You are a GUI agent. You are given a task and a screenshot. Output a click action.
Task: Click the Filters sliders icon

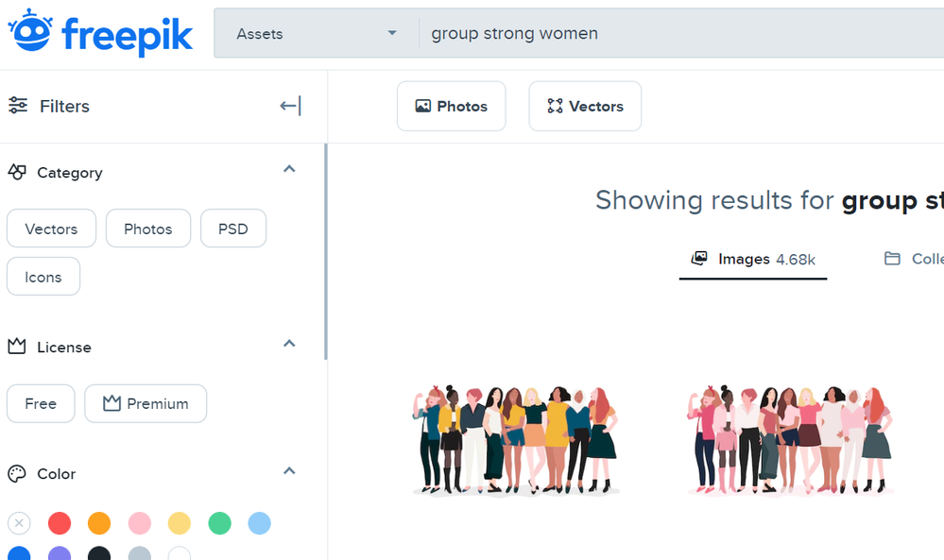(18, 106)
